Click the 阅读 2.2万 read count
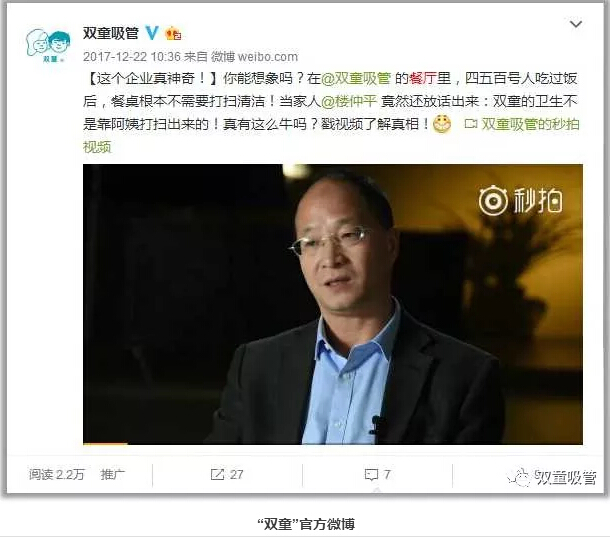610x541 pixels. pyautogui.click(x=56, y=474)
